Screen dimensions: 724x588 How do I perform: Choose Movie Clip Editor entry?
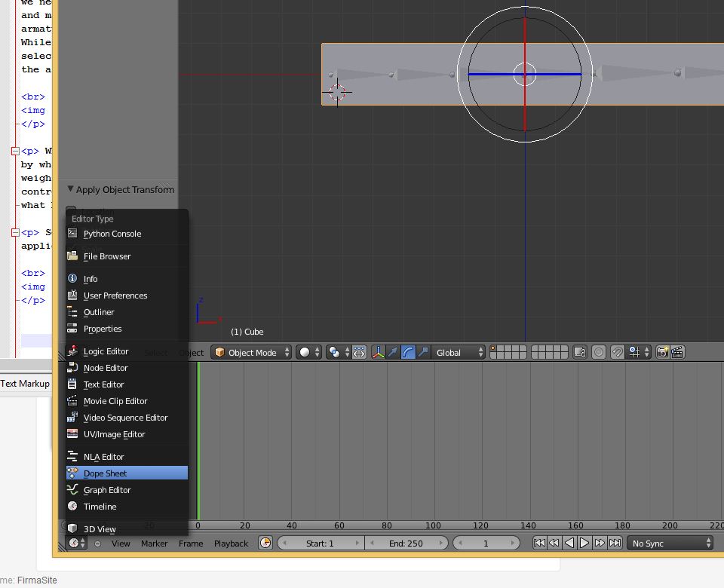tap(127, 401)
